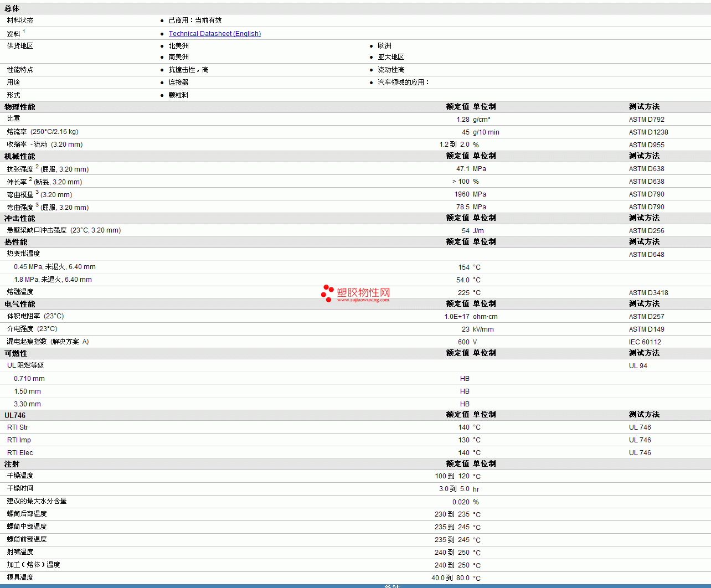Select the 射嘴温度 row label
Image resolution: width=711 pixels, height=588 pixels.
coord(20,552)
